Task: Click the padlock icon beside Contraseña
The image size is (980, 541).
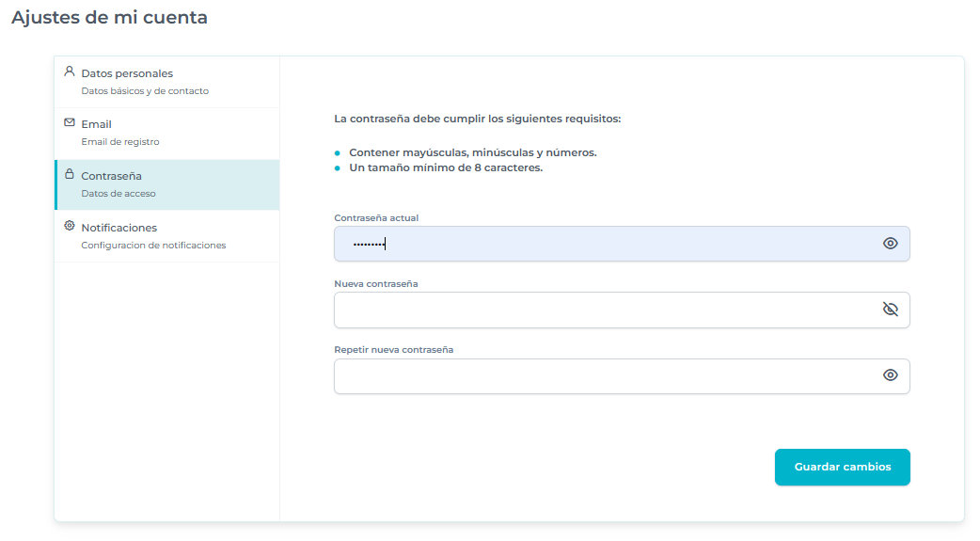Action: click(69, 174)
